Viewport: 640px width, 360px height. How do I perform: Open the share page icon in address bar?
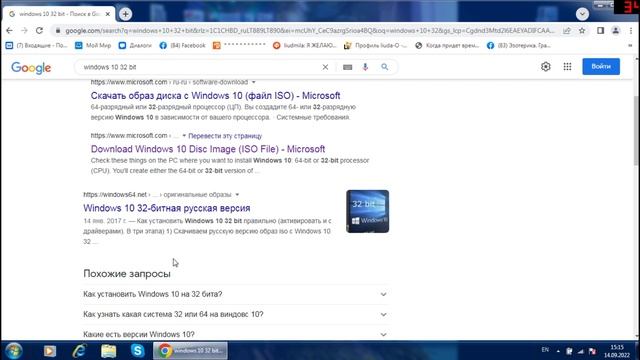567,31
